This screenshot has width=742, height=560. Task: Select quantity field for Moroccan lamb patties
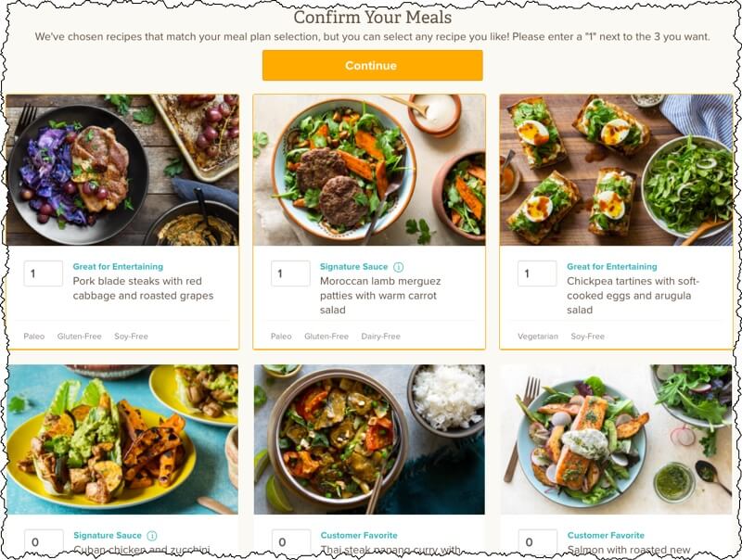coord(290,274)
